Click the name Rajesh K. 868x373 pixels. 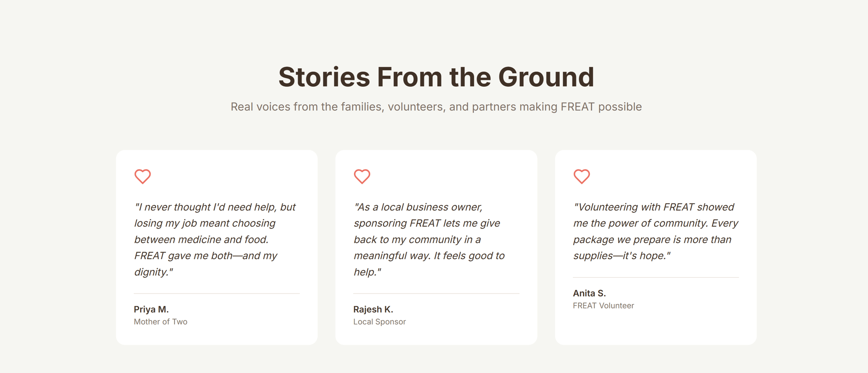[373, 309]
